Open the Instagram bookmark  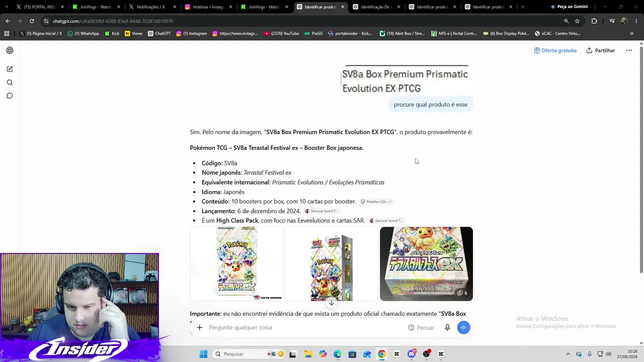[192, 33]
